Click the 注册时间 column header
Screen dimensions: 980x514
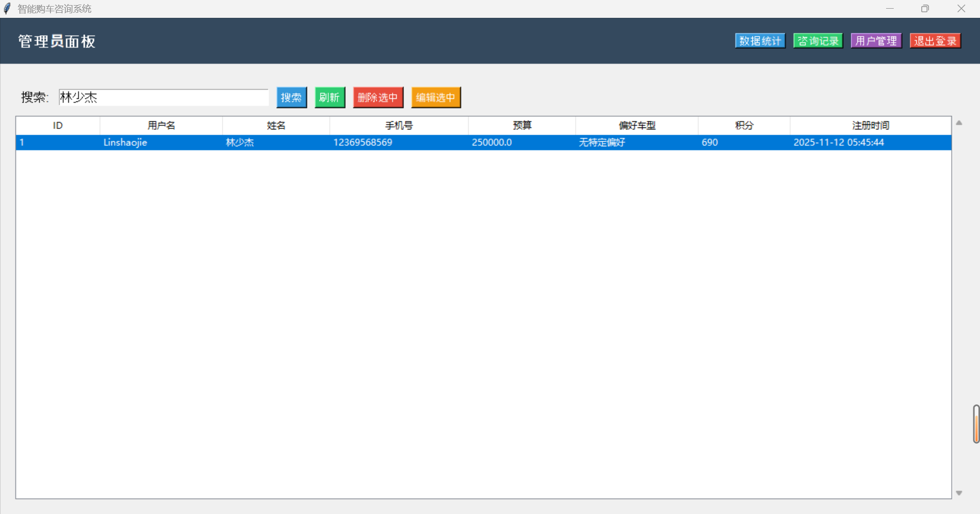871,125
